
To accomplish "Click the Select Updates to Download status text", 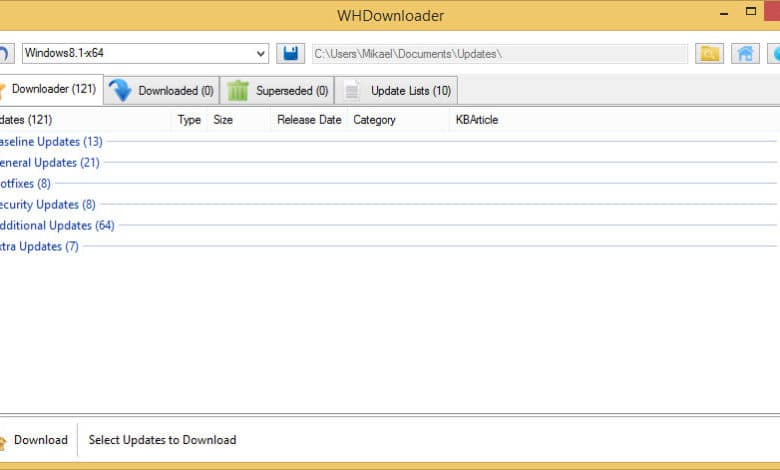I will click(x=162, y=440).
